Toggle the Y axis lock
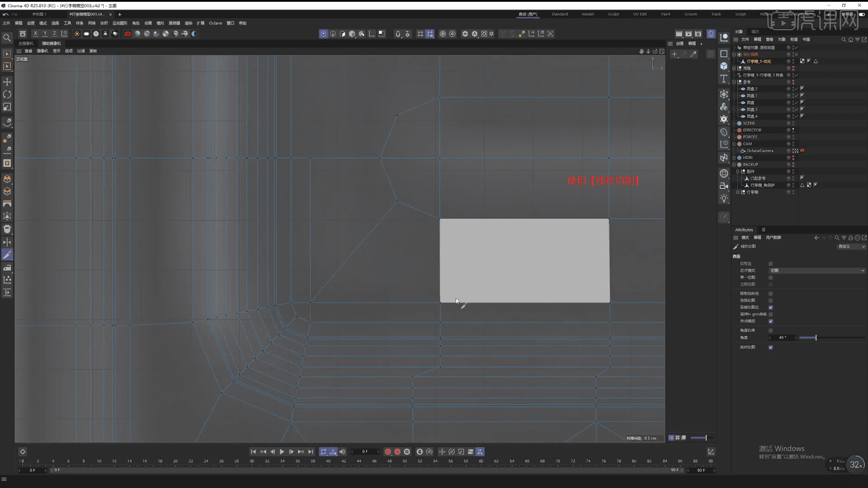 tap(45, 34)
